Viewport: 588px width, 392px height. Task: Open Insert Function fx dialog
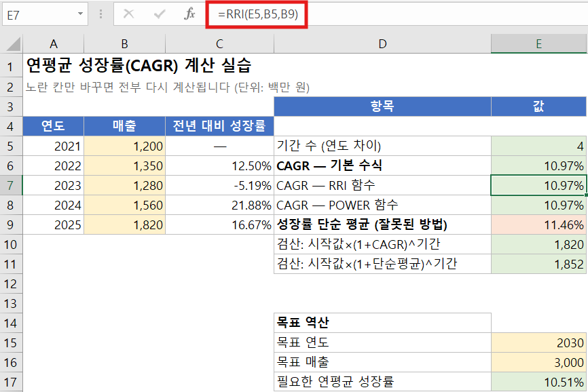[189, 14]
